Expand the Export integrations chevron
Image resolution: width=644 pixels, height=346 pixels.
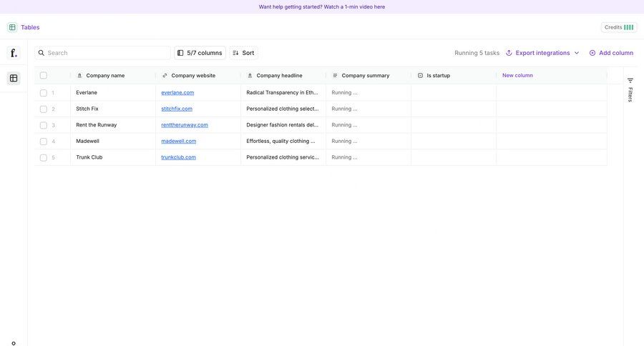(x=577, y=53)
